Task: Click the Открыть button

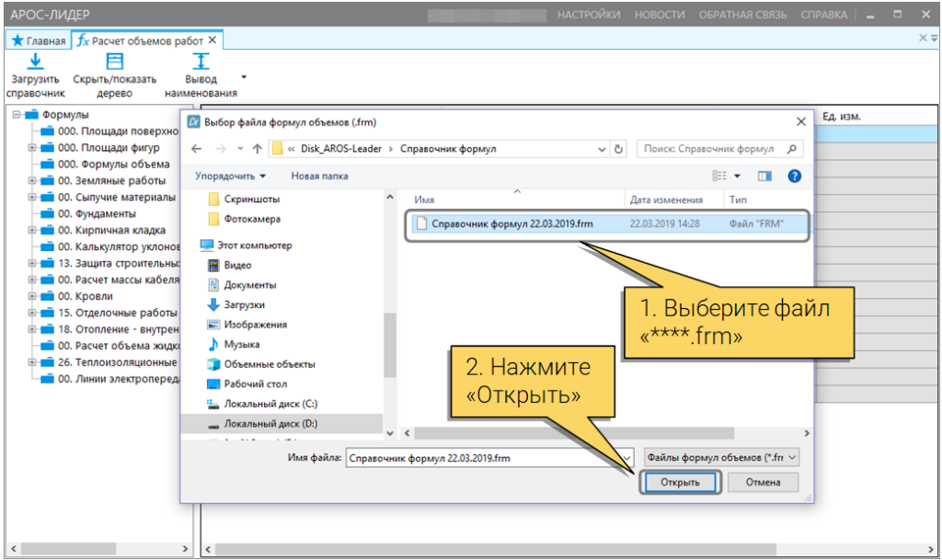Action: (680, 482)
